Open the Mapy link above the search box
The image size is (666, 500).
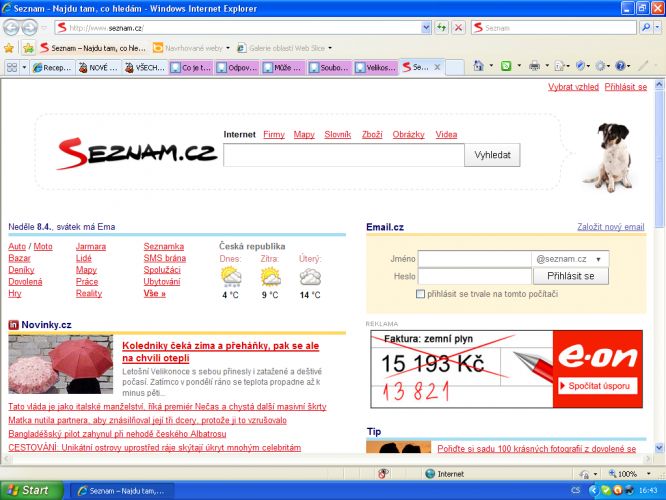pyautogui.click(x=304, y=135)
